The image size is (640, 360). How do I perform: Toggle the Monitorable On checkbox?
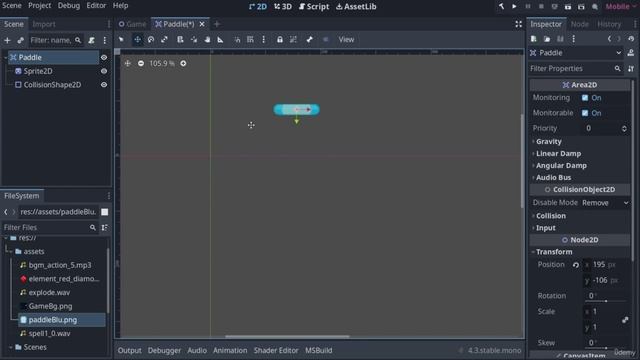point(585,113)
